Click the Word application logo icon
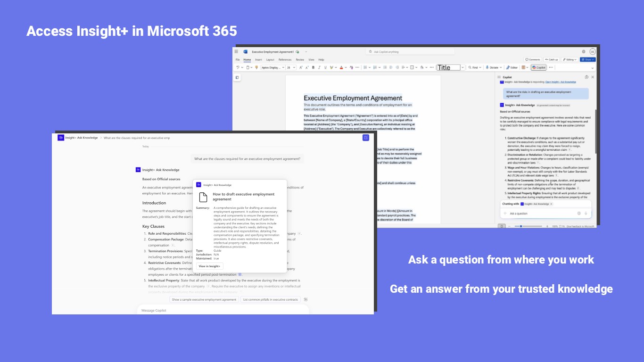 click(245, 52)
